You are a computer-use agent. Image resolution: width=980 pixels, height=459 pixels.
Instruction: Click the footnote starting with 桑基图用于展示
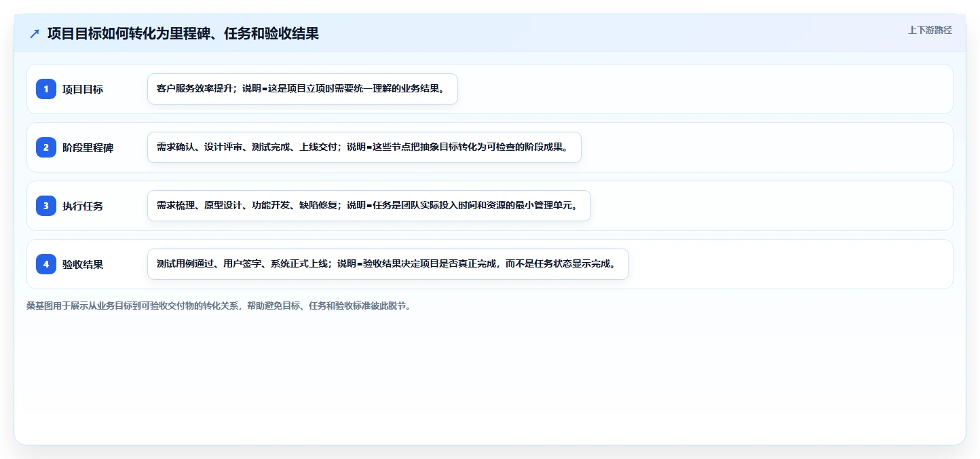(219, 306)
